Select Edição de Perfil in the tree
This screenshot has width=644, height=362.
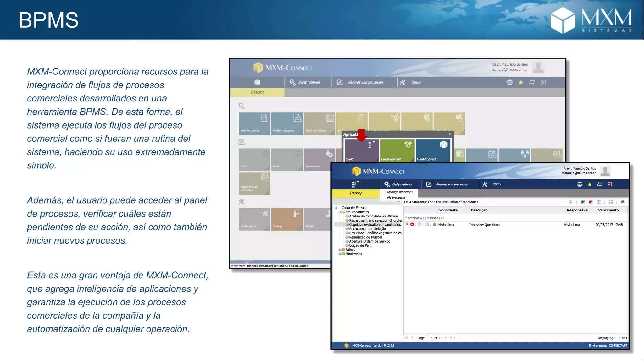pos(361,246)
